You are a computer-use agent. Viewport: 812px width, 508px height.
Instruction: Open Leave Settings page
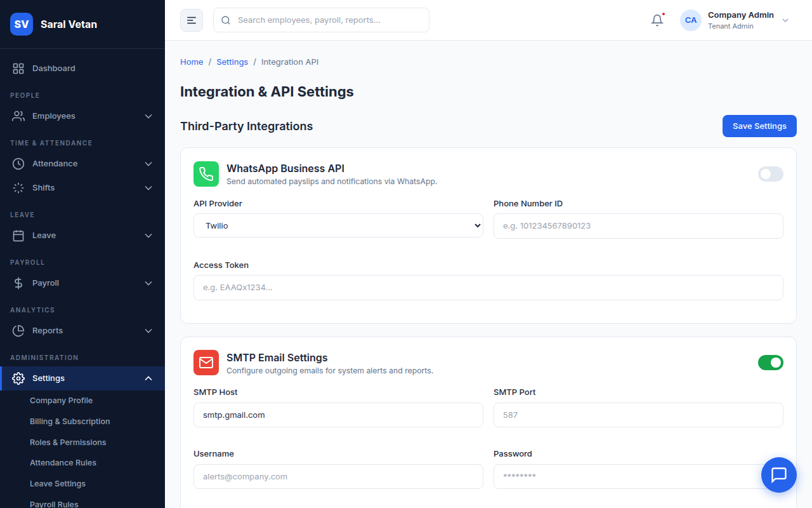pyautogui.click(x=58, y=484)
